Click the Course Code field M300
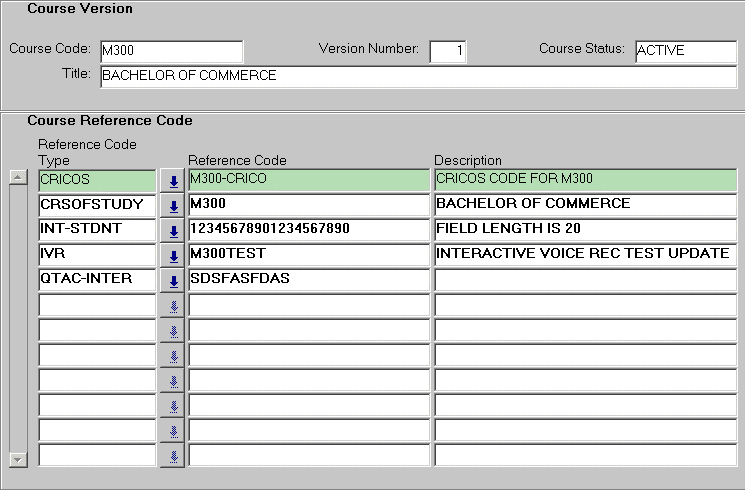 coord(170,51)
